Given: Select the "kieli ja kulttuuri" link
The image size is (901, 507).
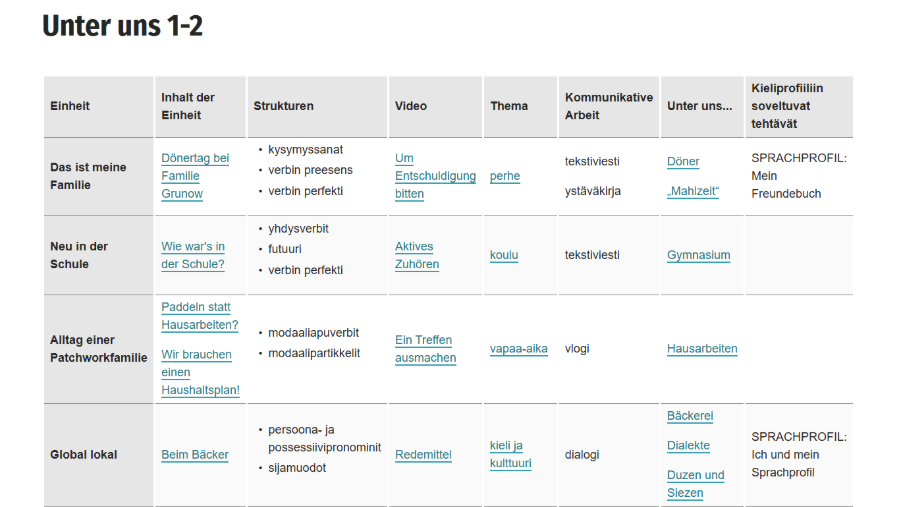Looking at the screenshot, I should pos(510,455).
